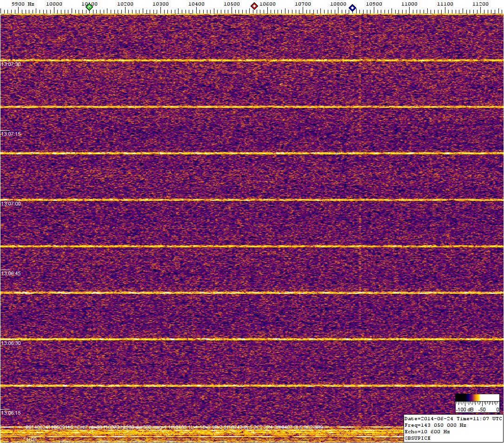Click the 11000 frequency tick label
This screenshot has height=443, width=504.
(x=409, y=4)
